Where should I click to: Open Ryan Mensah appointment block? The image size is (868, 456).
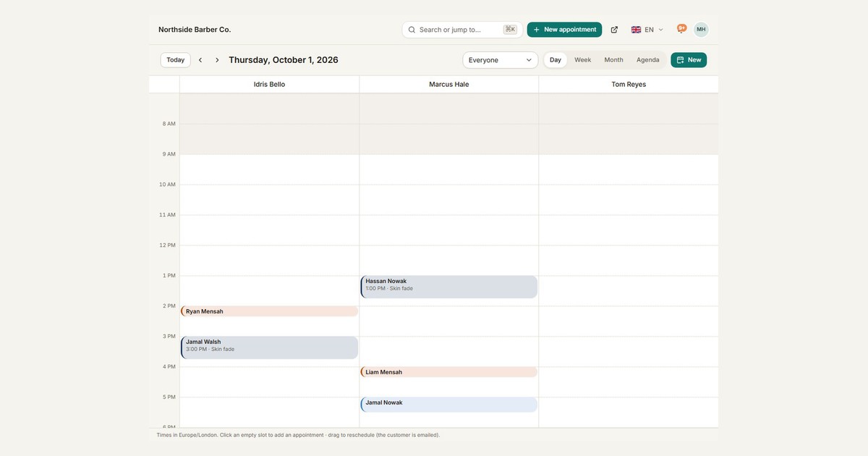click(x=270, y=311)
